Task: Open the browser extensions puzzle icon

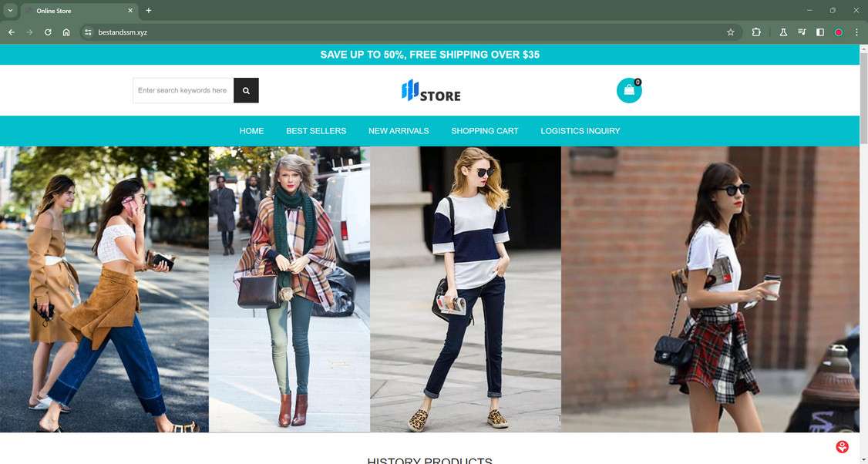Action: (x=756, y=32)
